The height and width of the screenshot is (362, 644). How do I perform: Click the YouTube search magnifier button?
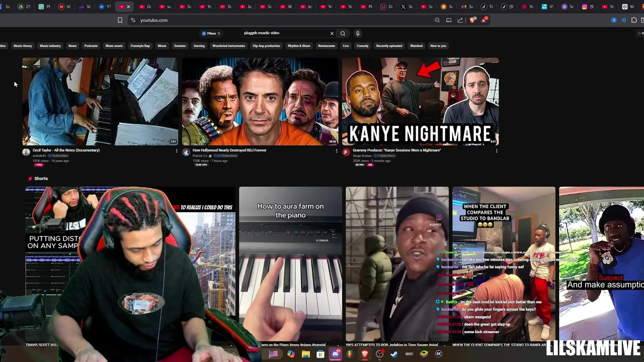[x=343, y=33]
